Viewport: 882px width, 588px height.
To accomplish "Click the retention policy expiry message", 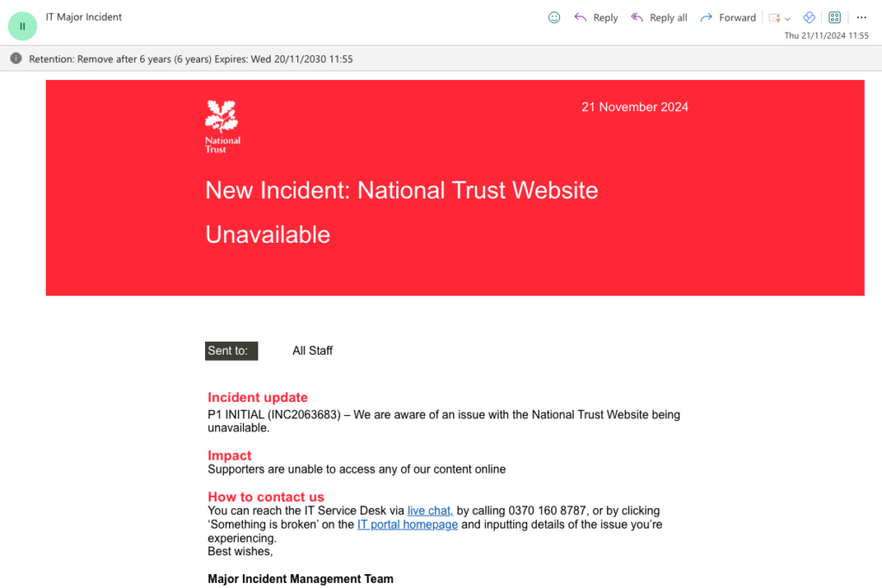I will pyautogui.click(x=190, y=59).
